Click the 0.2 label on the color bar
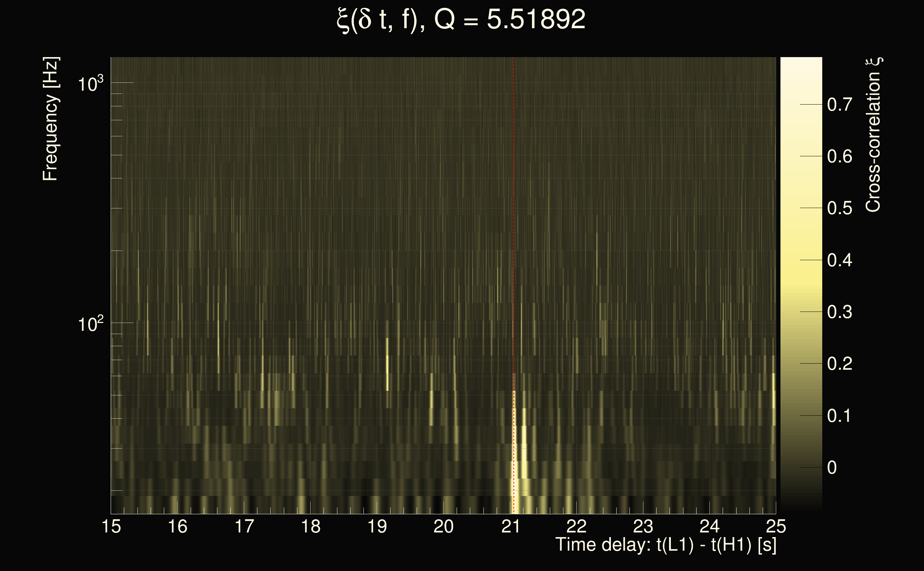This screenshot has width=924, height=571. [839, 364]
